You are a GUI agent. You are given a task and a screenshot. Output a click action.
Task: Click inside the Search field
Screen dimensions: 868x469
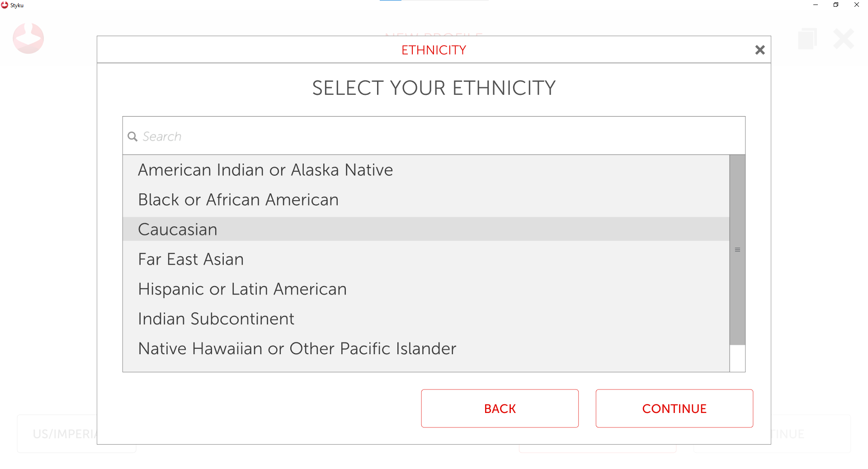pyautogui.click(x=316, y=136)
